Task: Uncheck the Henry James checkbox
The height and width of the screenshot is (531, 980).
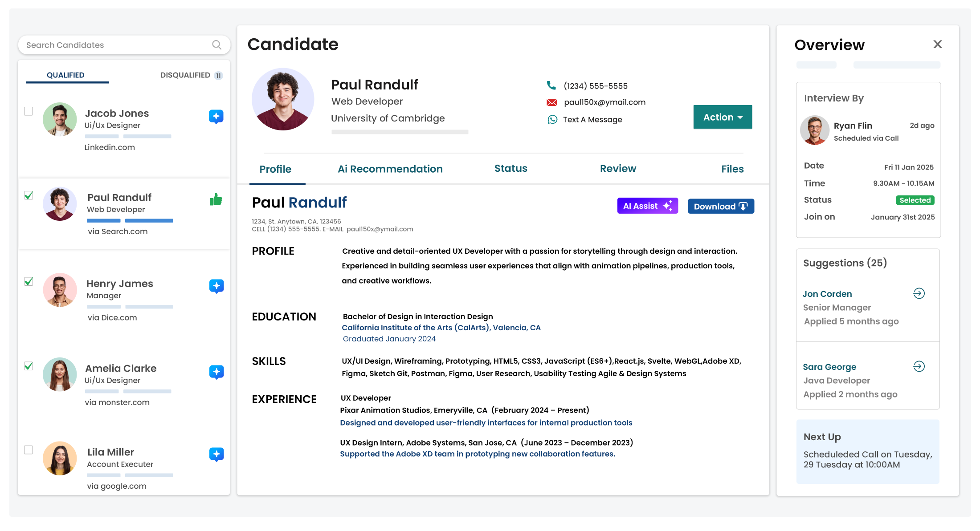Action: pos(29,281)
